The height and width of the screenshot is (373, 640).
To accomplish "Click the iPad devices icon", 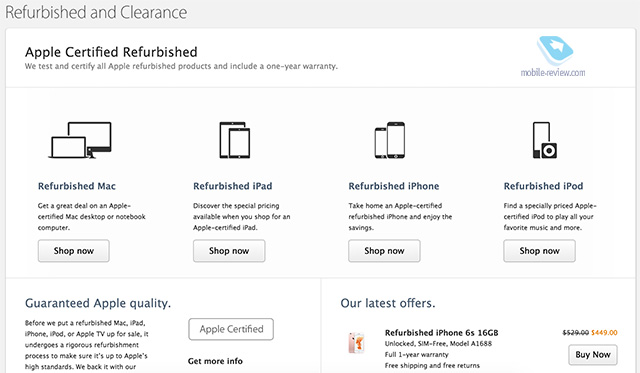I will (x=235, y=140).
